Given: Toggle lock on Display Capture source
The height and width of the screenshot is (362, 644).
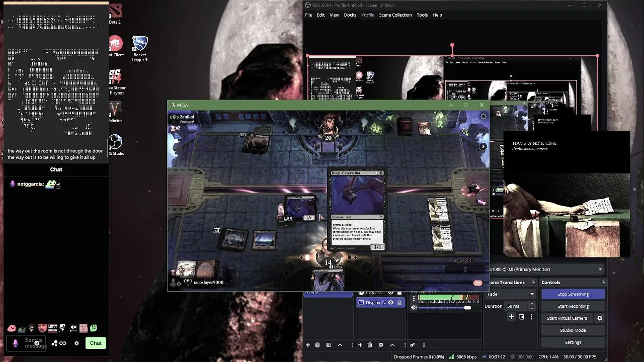Looking at the screenshot, I should tap(399, 303).
